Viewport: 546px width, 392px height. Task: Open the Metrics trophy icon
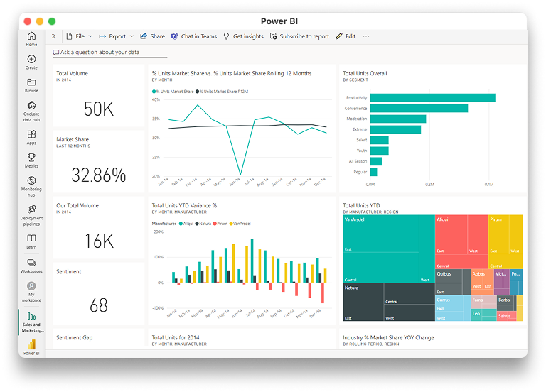point(31,158)
